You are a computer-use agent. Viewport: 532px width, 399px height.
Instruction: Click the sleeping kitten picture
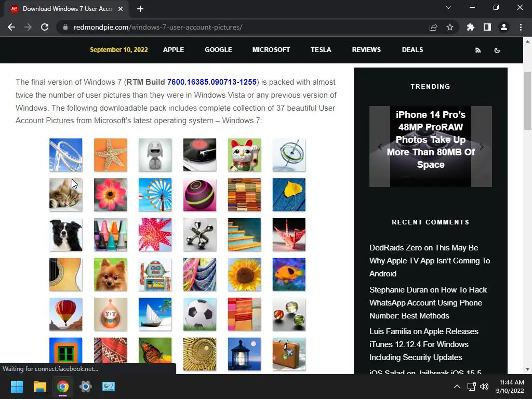66,195
